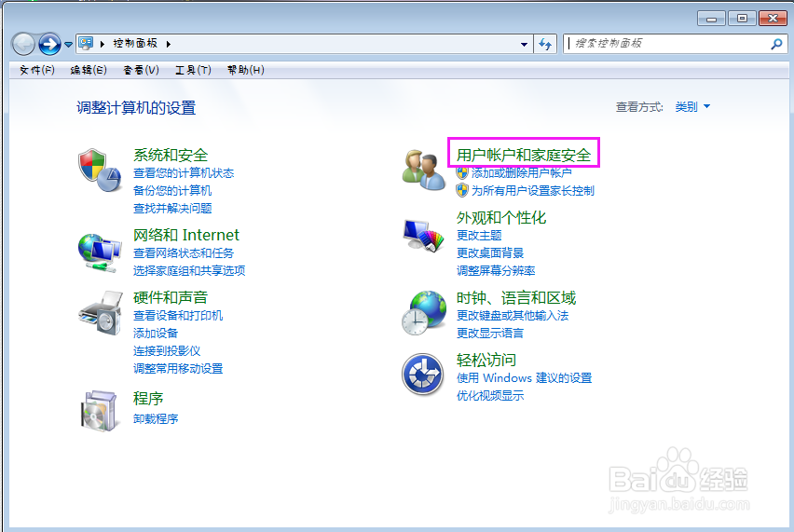Click 优化视频显示 link
The width and height of the screenshot is (794, 532).
point(490,396)
